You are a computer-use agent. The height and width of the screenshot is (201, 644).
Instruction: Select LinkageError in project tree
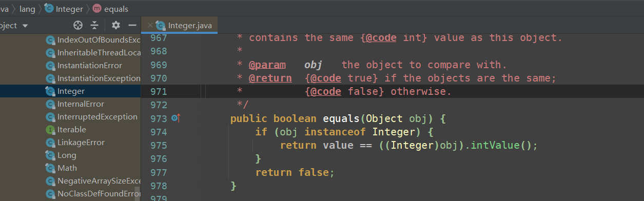point(81,143)
